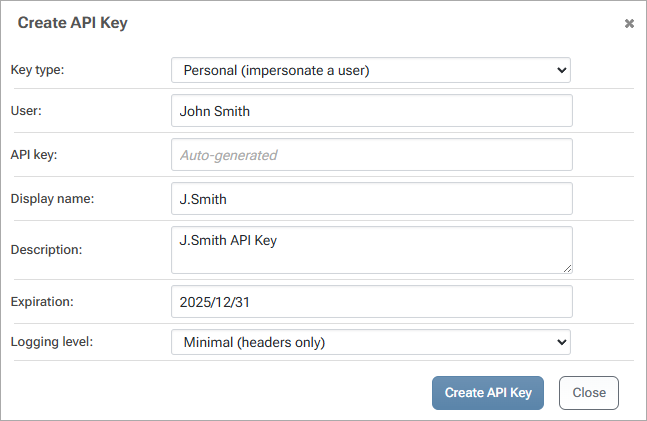Click the arrow on Key type selector

coord(561,70)
